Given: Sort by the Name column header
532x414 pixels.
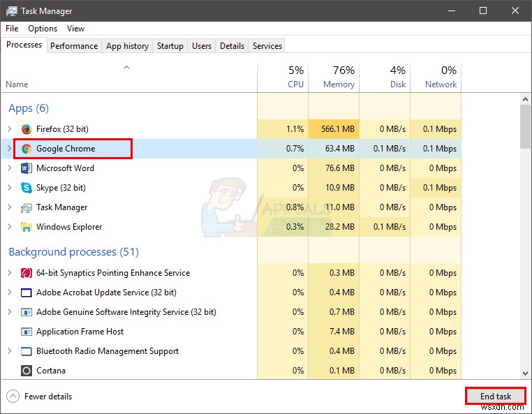Looking at the screenshot, I should (x=17, y=84).
